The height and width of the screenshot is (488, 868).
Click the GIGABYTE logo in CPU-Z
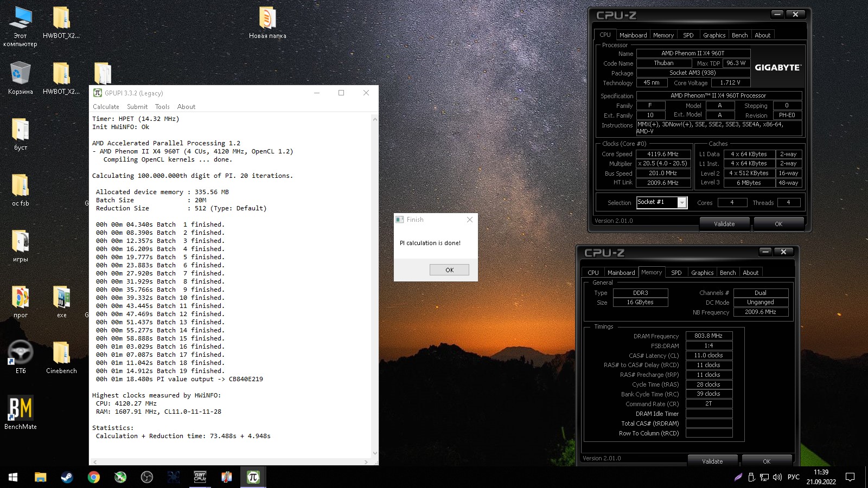[777, 68]
